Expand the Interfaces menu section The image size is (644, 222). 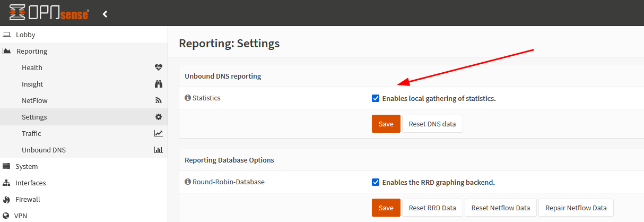(x=30, y=183)
